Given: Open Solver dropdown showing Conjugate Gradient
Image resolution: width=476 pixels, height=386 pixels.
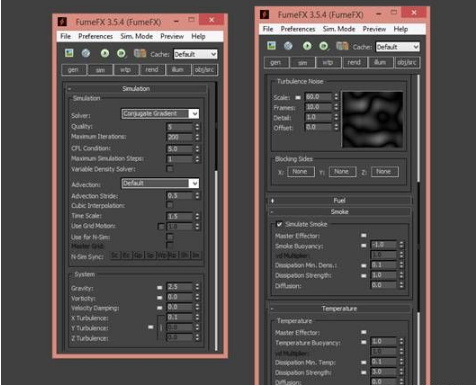Looking at the screenshot, I should [x=160, y=114].
